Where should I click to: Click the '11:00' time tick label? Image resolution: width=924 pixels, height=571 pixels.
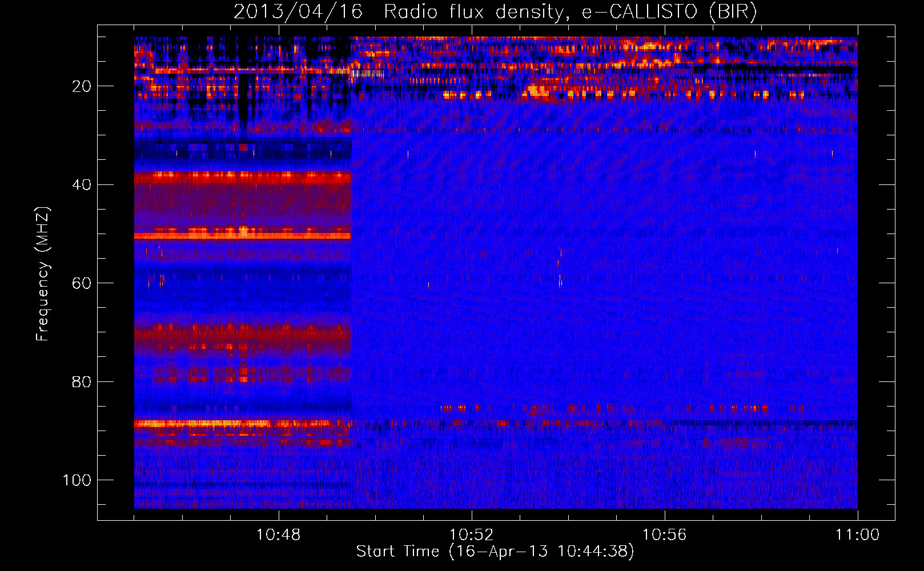(x=857, y=535)
